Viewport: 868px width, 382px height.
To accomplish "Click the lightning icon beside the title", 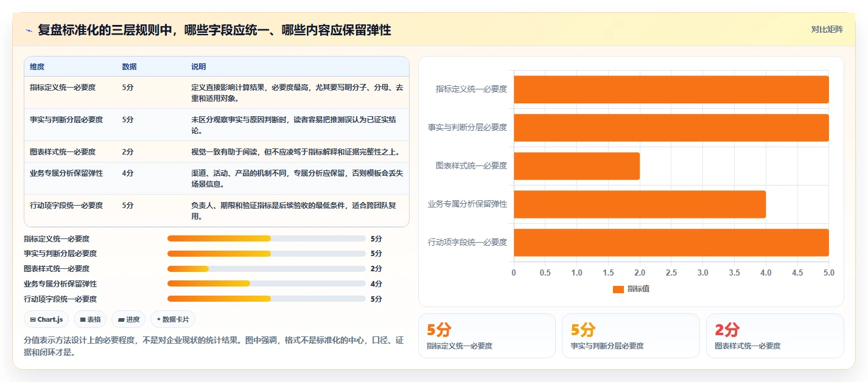I will coord(29,30).
